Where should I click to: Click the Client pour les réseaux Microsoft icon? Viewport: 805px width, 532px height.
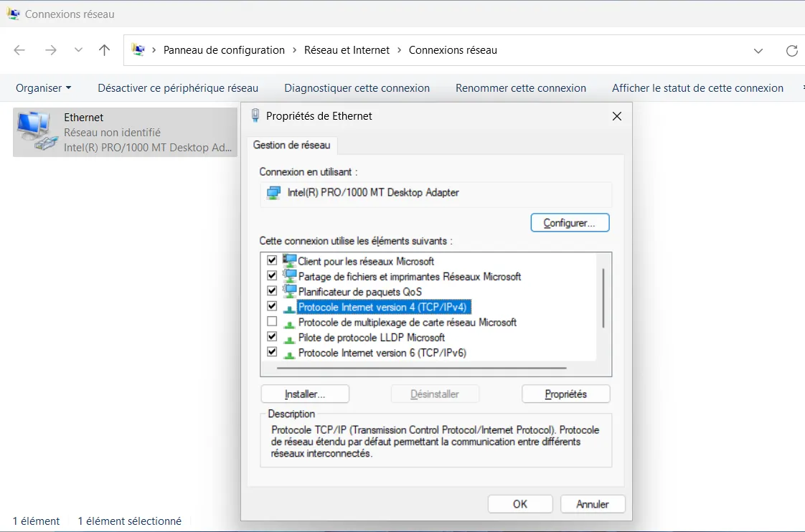tap(289, 261)
